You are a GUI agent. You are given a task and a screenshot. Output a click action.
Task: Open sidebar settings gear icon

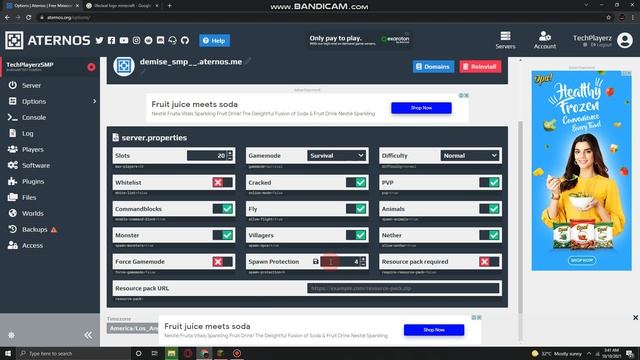point(11,335)
